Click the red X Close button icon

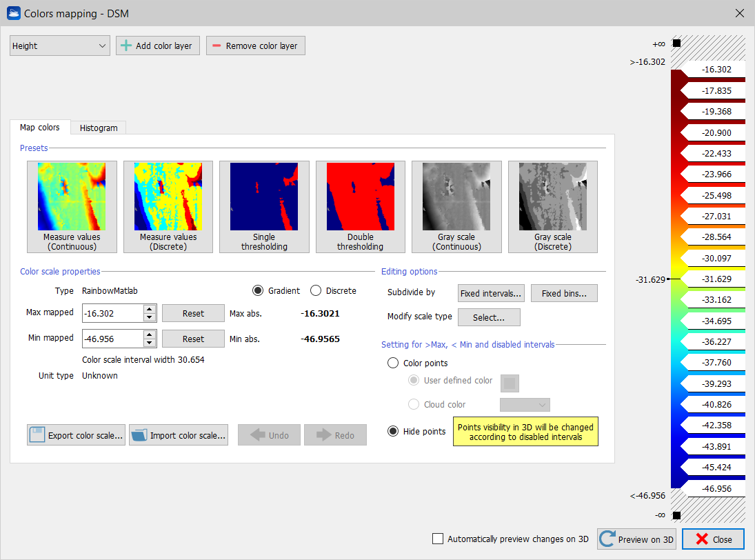click(x=702, y=539)
